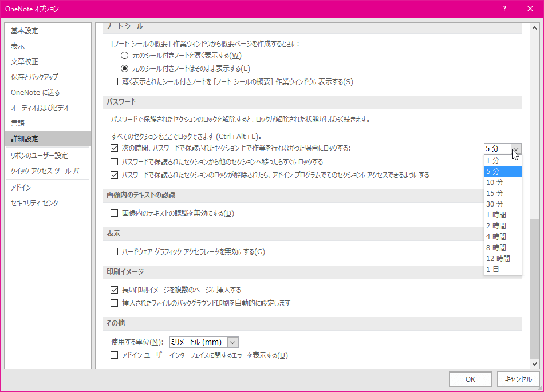Viewport: 544px width, 392px height.
Task: Click the キャンセル button
Action: click(518, 379)
